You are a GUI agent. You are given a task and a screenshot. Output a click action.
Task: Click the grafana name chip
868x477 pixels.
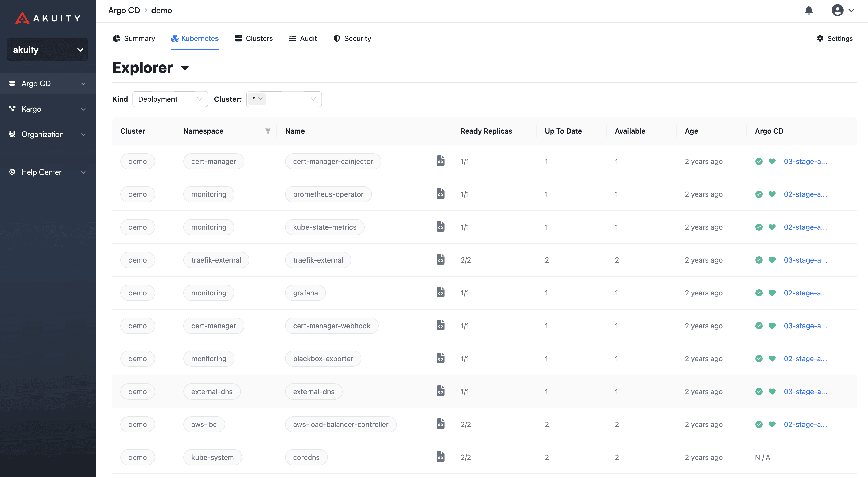pyautogui.click(x=305, y=293)
